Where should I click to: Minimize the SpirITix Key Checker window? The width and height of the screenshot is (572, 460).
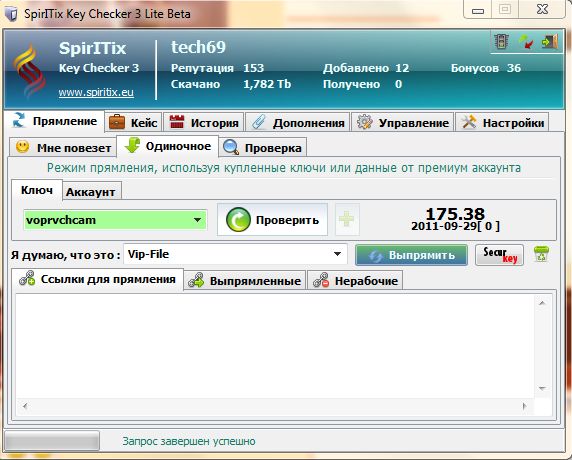(478, 10)
